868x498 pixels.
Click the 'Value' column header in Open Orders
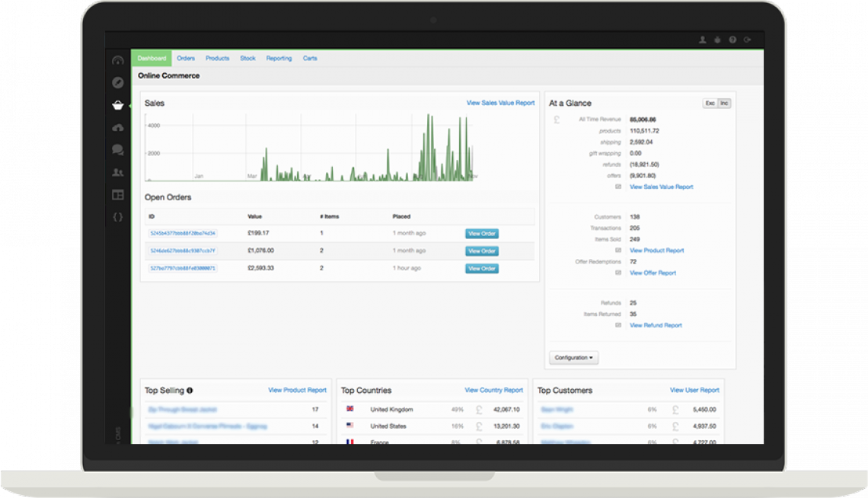pyautogui.click(x=254, y=216)
